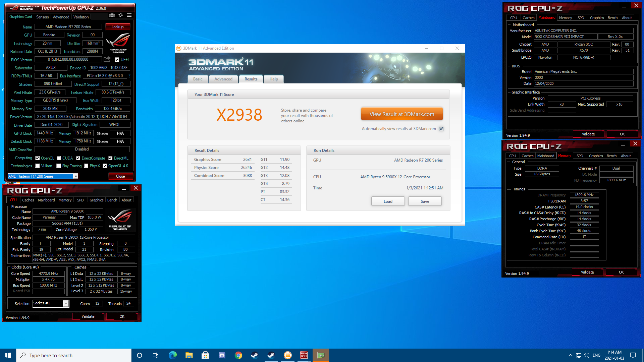This screenshot has width=644, height=362.
Task: Click the 3DMark 11 taskbar icon
Action: 287,355
